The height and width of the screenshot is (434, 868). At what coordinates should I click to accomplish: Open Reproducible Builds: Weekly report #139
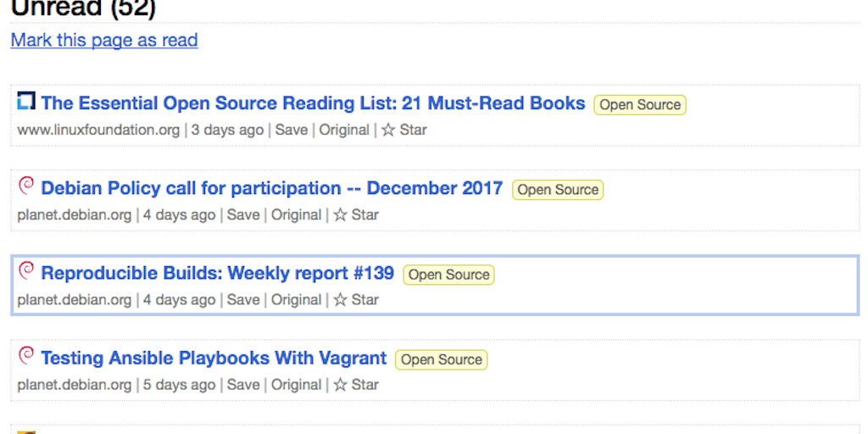click(x=217, y=273)
